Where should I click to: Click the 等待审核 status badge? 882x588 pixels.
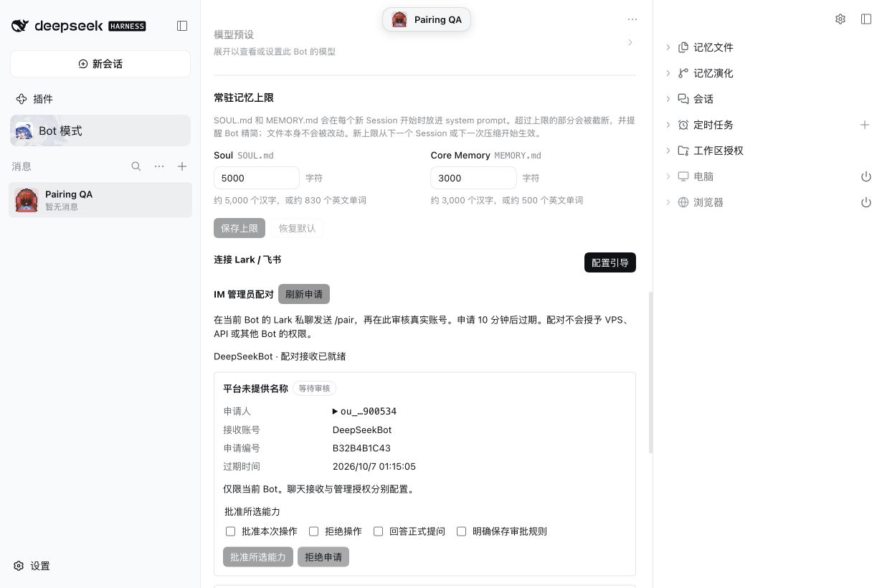pos(315,389)
